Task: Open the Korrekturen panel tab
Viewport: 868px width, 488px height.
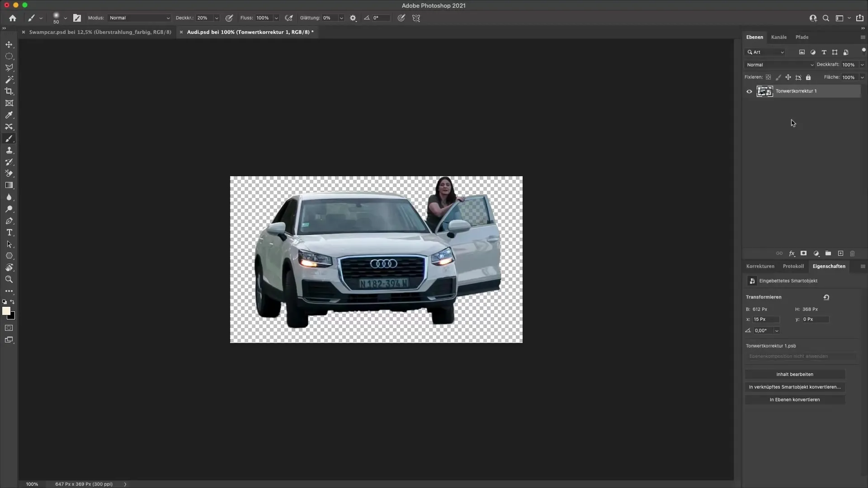Action: pos(760,266)
